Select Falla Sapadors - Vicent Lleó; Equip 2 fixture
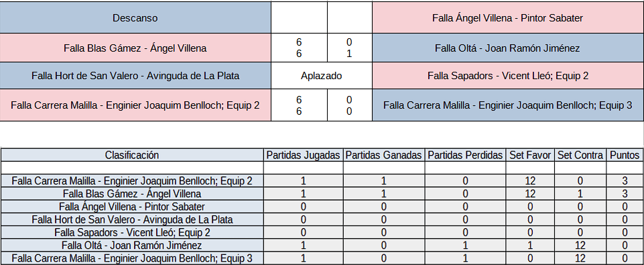Image resolution: width=644 pixels, height=265 pixels. tap(508, 76)
